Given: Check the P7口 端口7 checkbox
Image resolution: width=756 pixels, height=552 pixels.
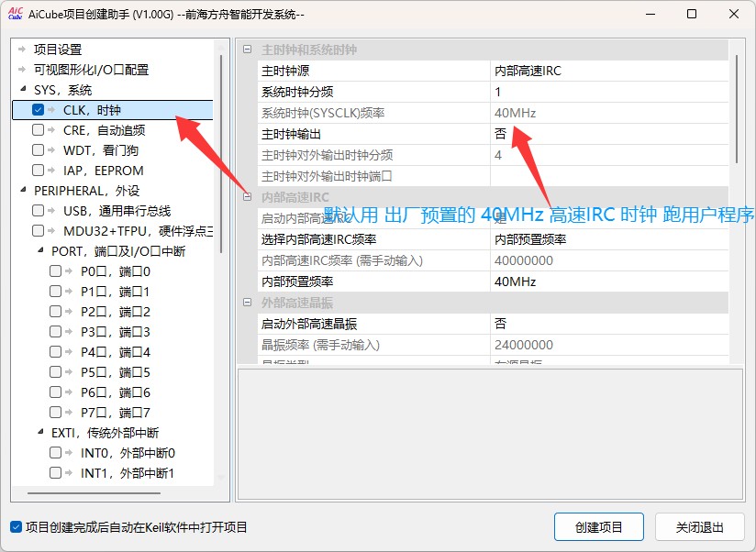Looking at the screenshot, I should click(55, 413).
